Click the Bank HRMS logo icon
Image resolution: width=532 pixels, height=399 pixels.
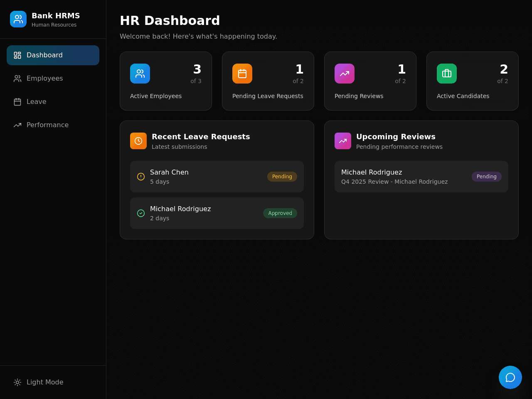point(18,19)
